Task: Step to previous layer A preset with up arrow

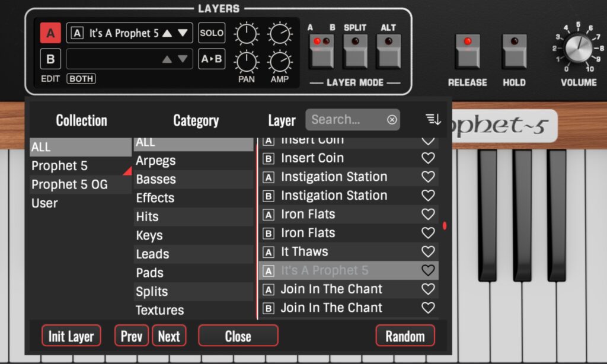Action: click(167, 33)
